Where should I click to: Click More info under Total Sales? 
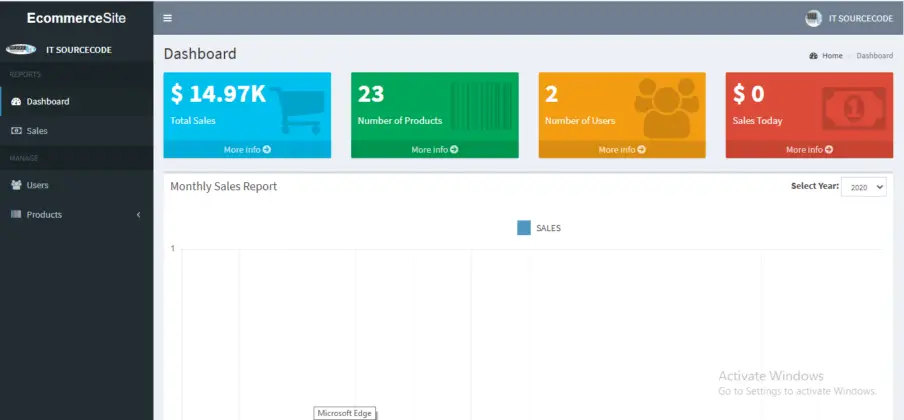247,150
